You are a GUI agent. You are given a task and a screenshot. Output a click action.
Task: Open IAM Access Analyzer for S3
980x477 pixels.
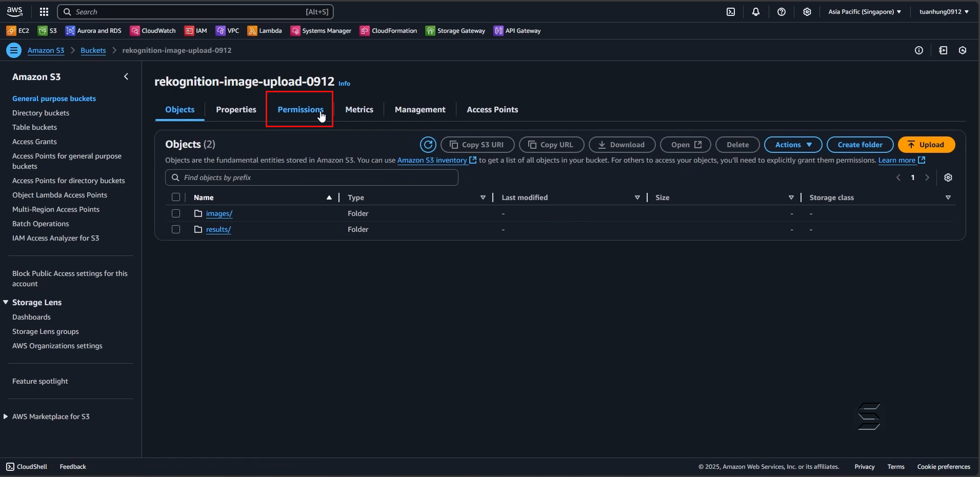(56, 238)
